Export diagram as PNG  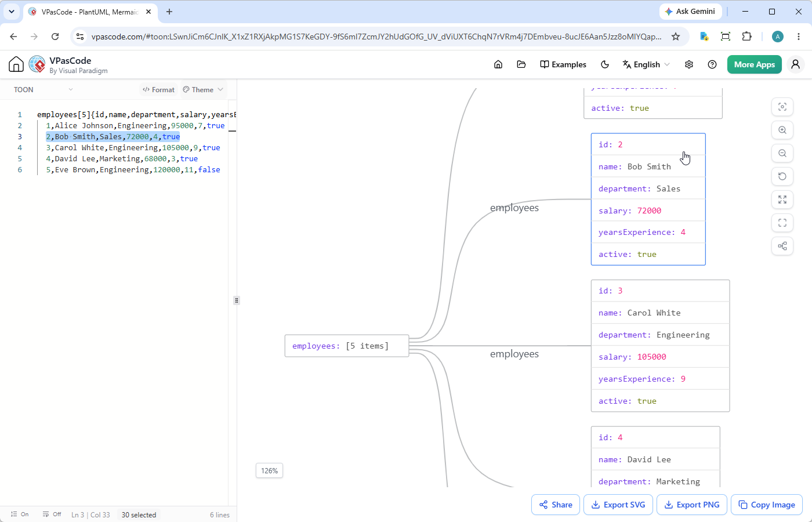coord(692,505)
